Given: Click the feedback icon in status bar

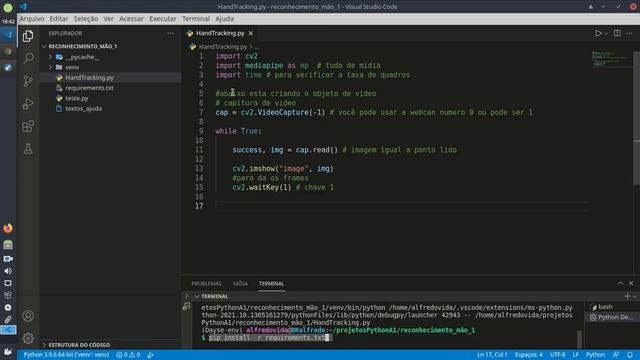Looking at the screenshot, I should coord(616,355).
